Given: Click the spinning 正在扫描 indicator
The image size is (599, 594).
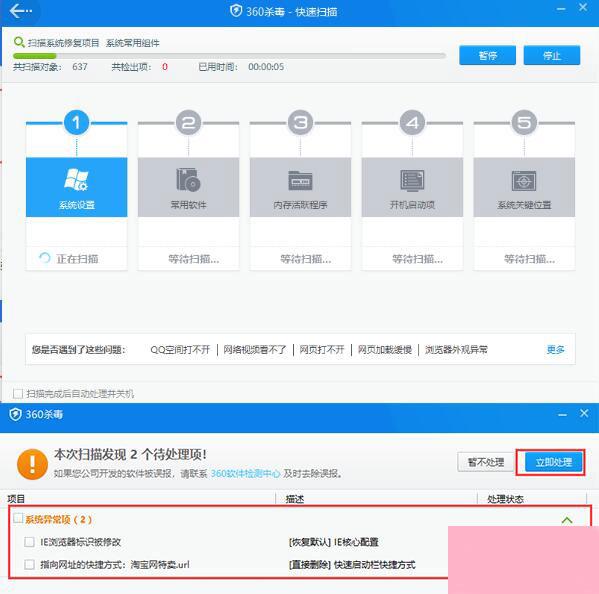Looking at the screenshot, I should [x=45, y=258].
